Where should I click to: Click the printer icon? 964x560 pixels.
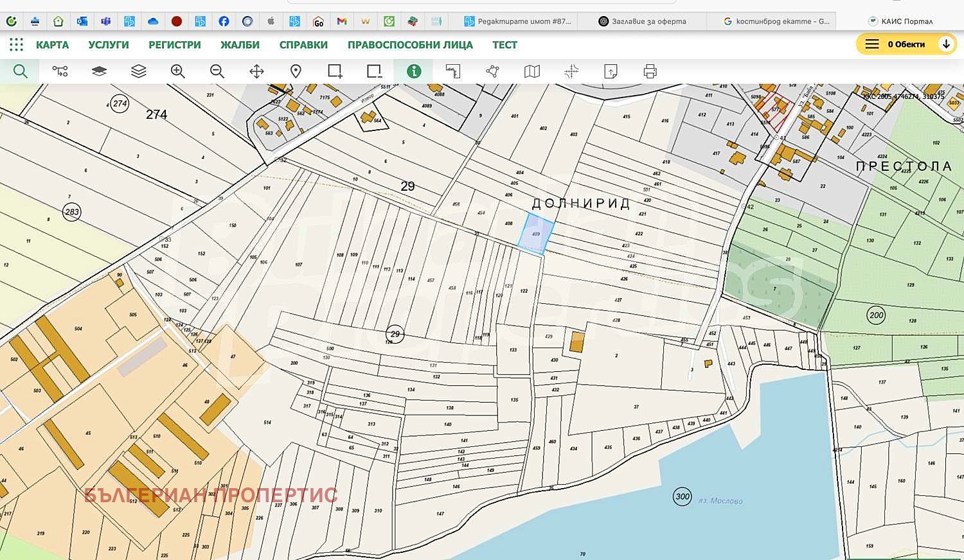coord(650,71)
